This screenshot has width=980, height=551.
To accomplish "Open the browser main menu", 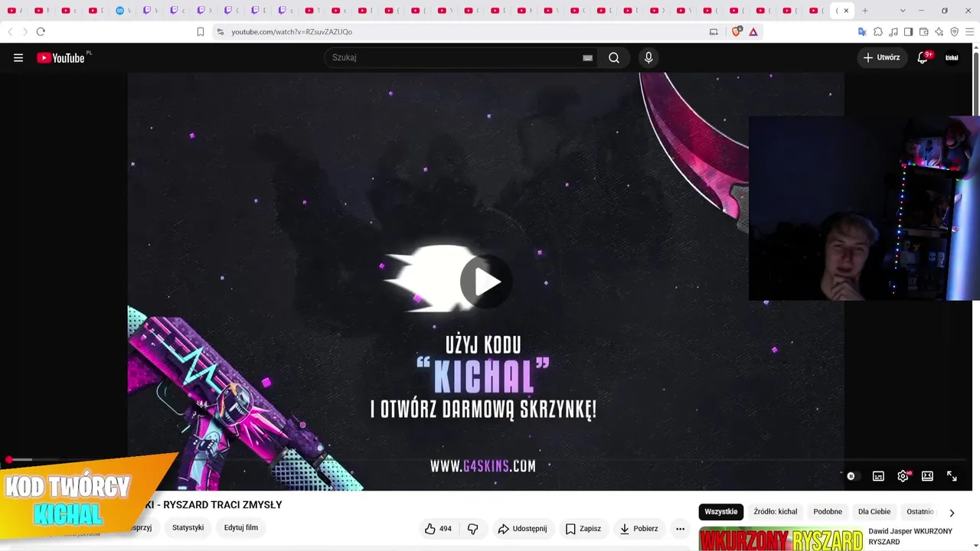I will pyautogui.click(x=969, y=31).
